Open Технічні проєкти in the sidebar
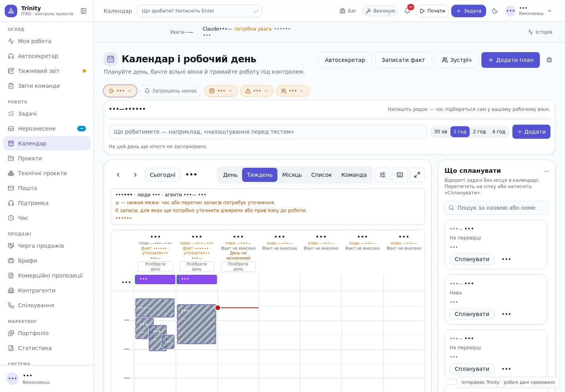This screenshot has height=392, width=565. coord(47,173)
